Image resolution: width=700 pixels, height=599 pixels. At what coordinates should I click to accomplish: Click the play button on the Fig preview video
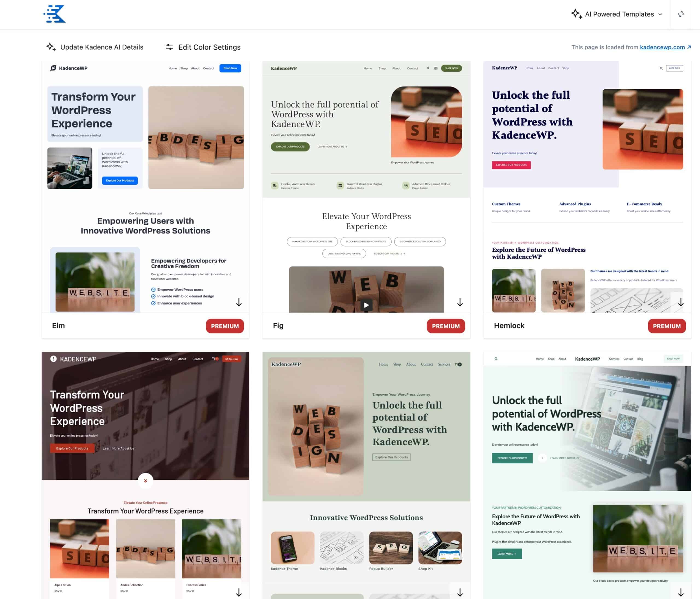(x=366, y=305)
